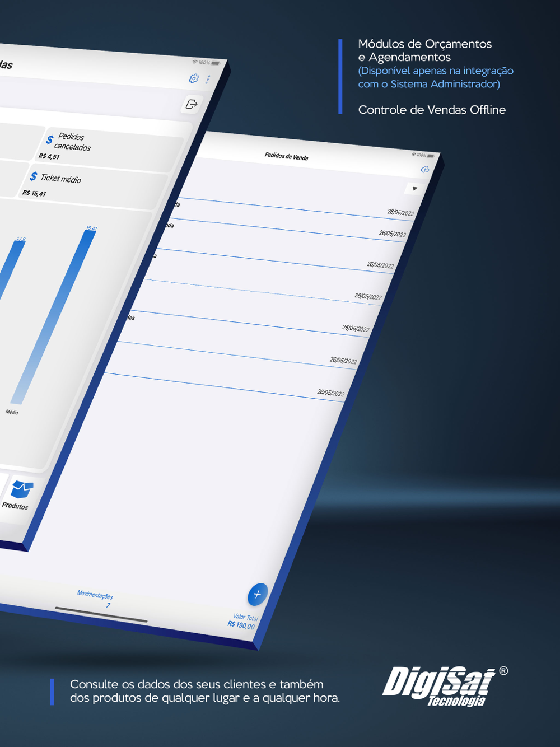Select the Ticket médio card
Viewport: 560px width, 747px height.
(x=93, y=185)
